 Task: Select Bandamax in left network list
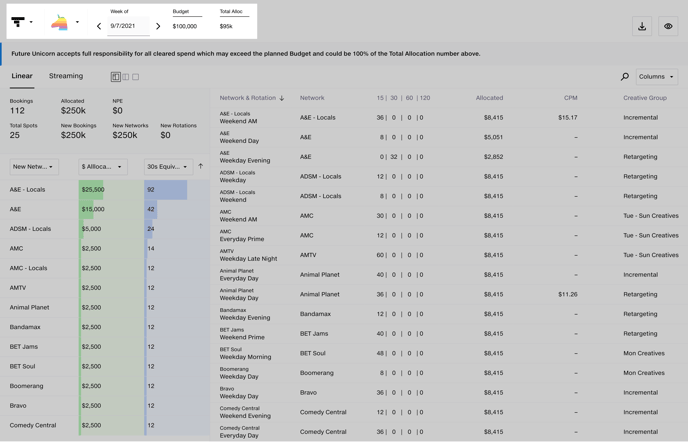25,327
